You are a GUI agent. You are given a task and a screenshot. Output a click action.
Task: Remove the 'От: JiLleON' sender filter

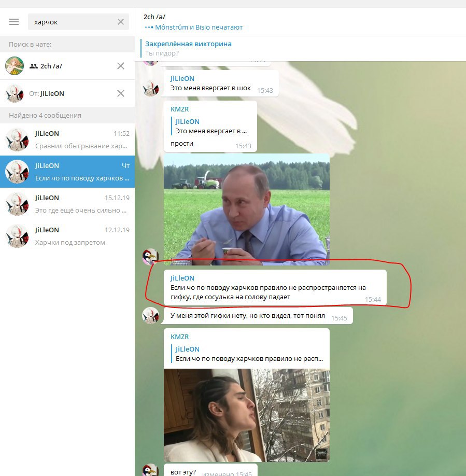pyautogui.click(x=121, y=93)
